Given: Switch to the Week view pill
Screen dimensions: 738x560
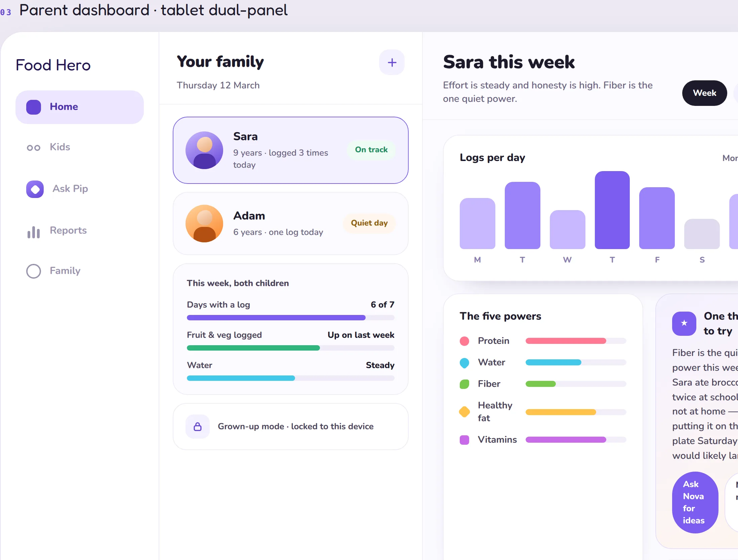Looking at the screenshot, I should pyautogui.click(x=704, y=93).
